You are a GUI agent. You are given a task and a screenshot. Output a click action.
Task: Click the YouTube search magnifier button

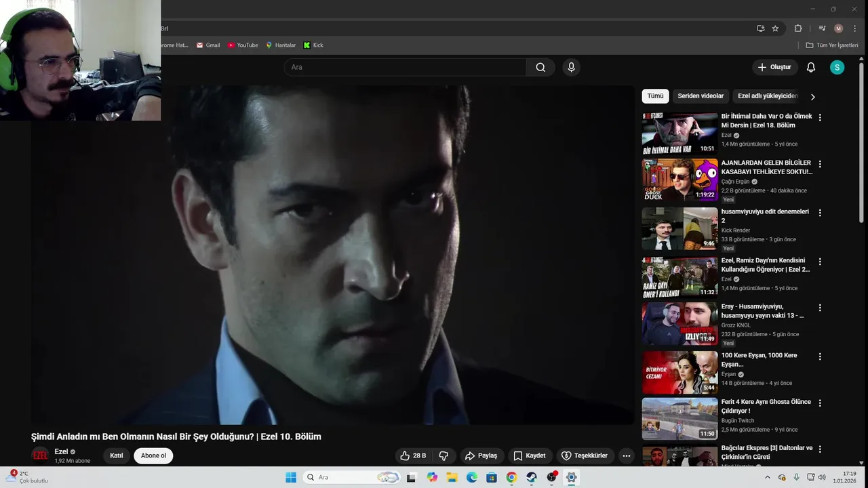[540, 67]
